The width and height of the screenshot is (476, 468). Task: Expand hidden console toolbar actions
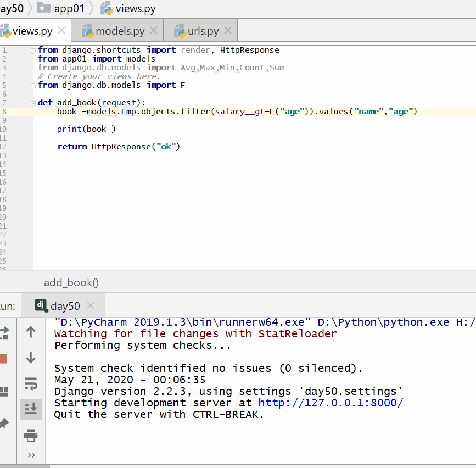pyautogui.click(x=31, y=455)
